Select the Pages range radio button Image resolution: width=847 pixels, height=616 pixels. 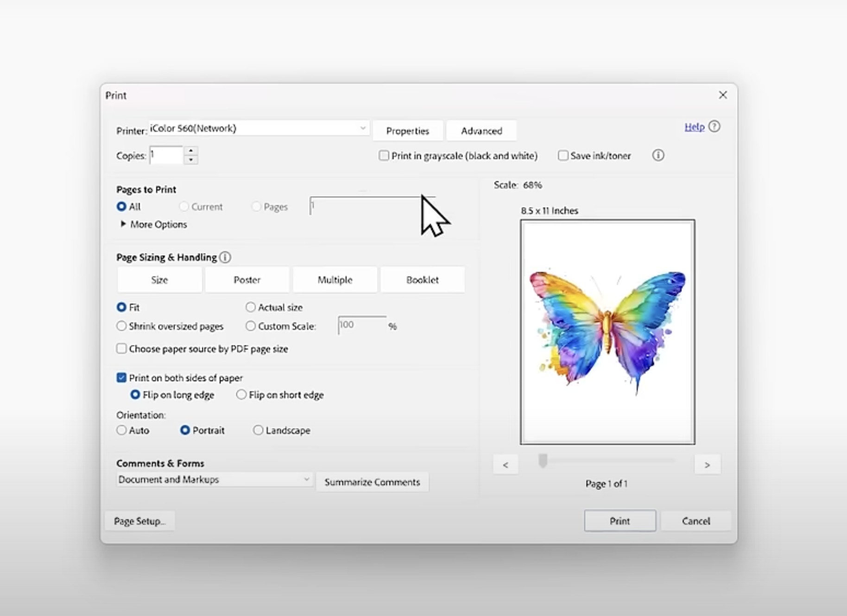[256, 207]
